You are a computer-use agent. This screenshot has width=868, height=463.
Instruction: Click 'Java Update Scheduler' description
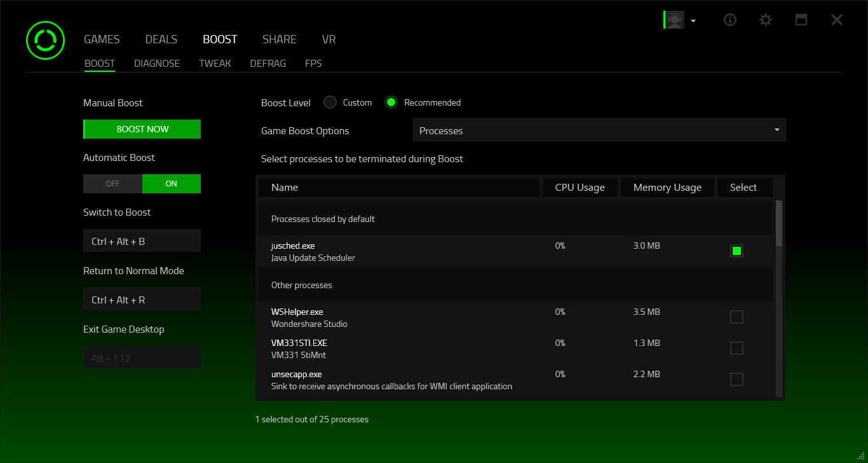[313, 258]
